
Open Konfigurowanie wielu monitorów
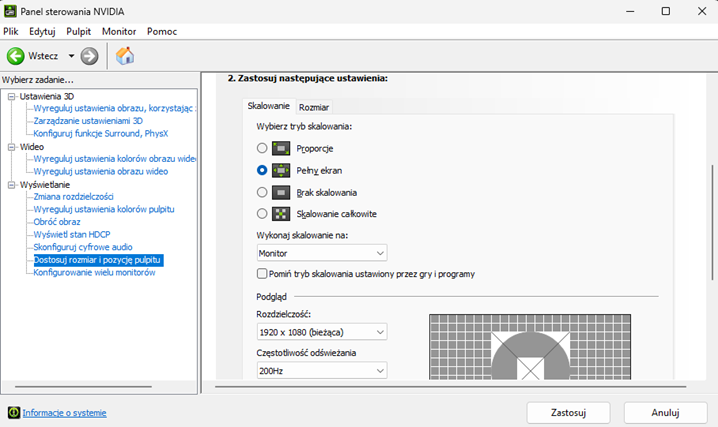click(94, 273)
